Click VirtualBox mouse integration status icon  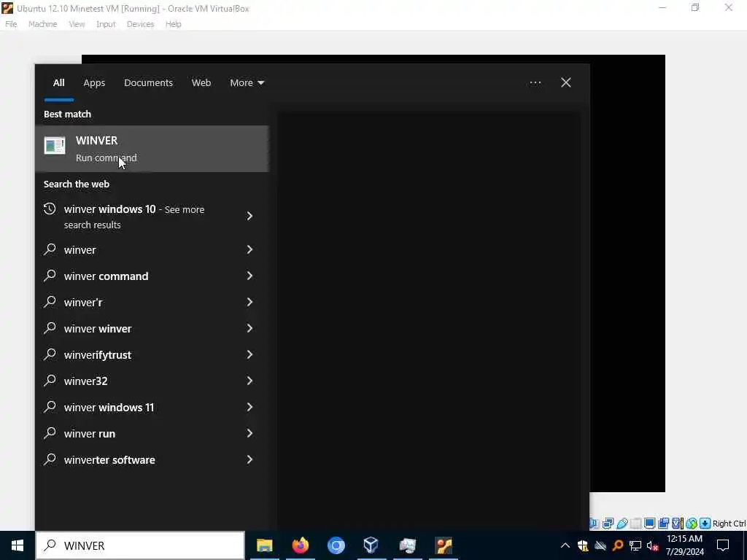click(692, 524)
